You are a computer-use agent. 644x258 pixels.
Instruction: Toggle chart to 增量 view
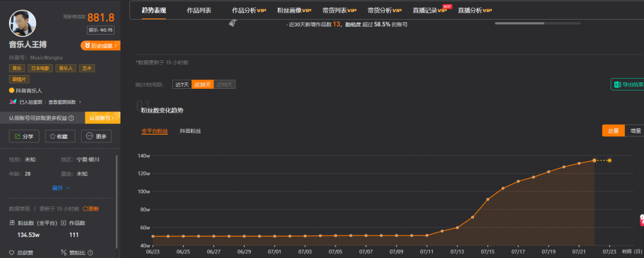[x=635, y=131]
